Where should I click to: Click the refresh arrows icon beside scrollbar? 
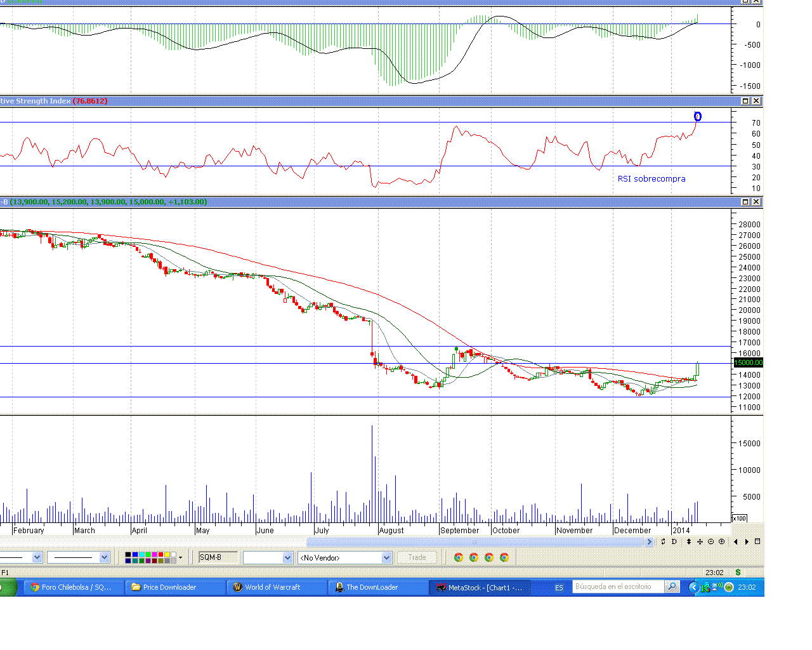(663, 541)
